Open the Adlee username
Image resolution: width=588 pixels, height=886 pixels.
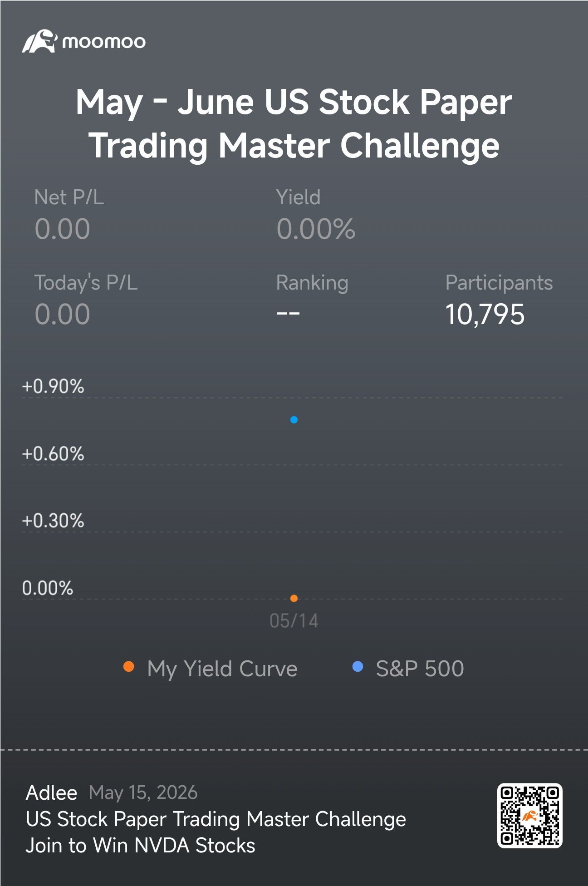[51, 793]
